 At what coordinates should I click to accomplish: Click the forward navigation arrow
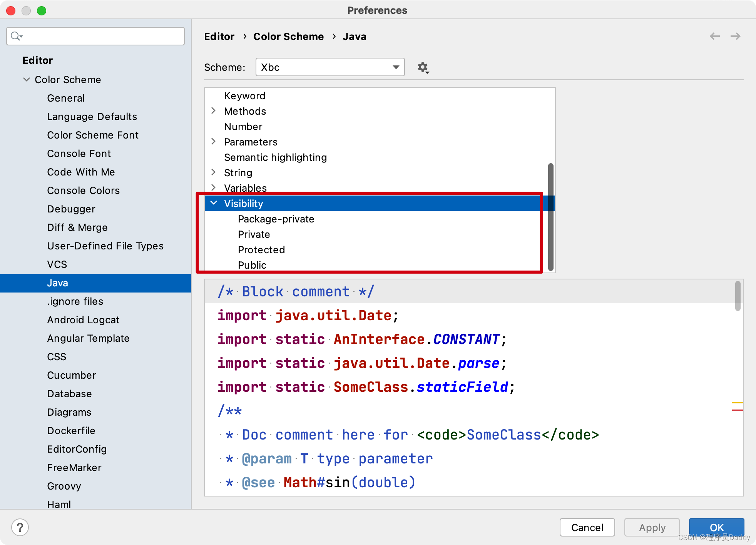tap(735, 36)
